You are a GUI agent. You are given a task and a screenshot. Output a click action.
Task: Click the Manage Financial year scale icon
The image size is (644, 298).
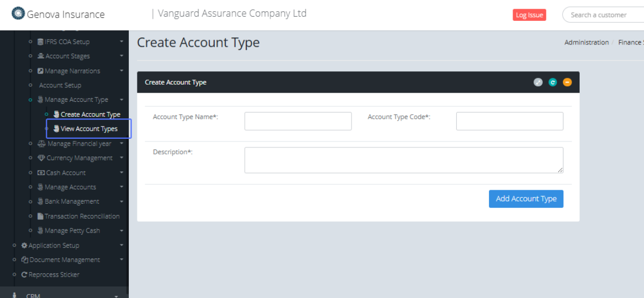click(42, 144)
